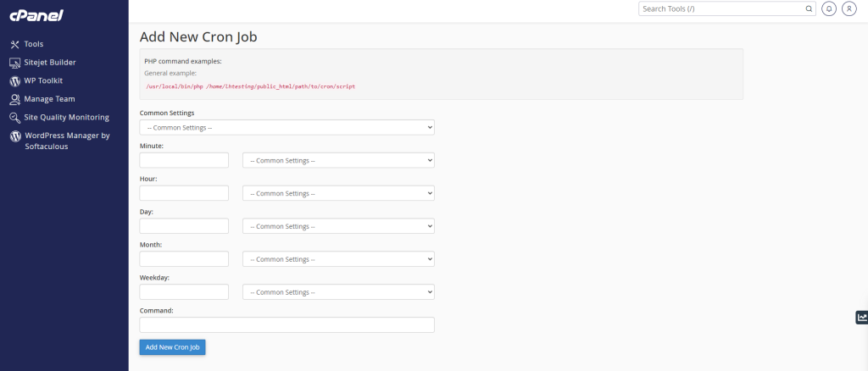Viewport: 868px width, 371px height.
Task: Click into the Command text field
Action: click(287, 324)
